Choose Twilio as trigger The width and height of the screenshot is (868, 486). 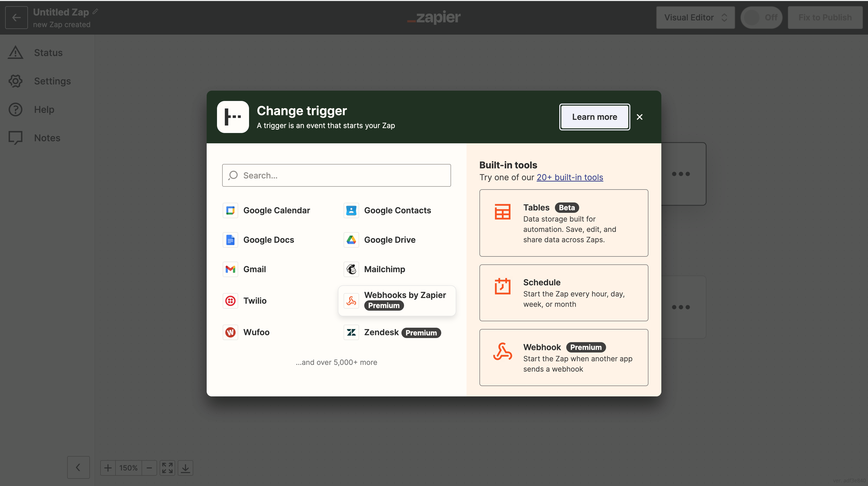coord(276,301)
